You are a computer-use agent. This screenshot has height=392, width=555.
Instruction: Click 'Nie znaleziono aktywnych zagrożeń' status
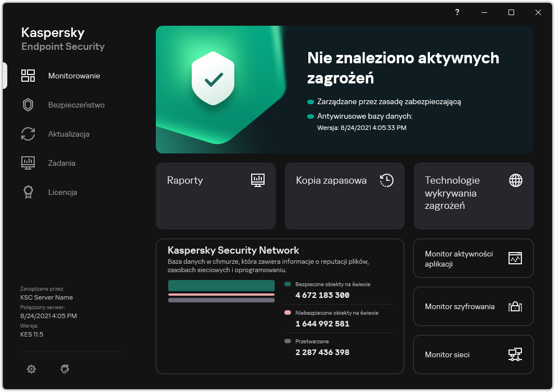coord(403,68)
